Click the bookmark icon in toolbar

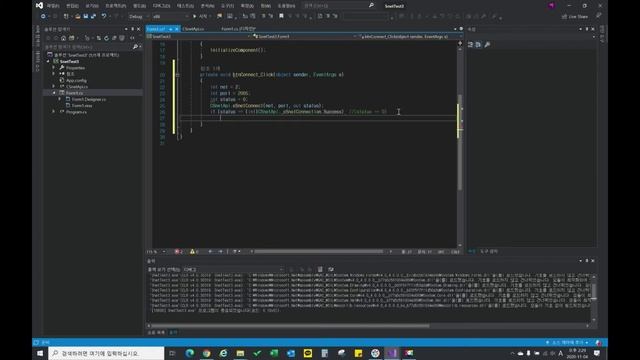281,16
